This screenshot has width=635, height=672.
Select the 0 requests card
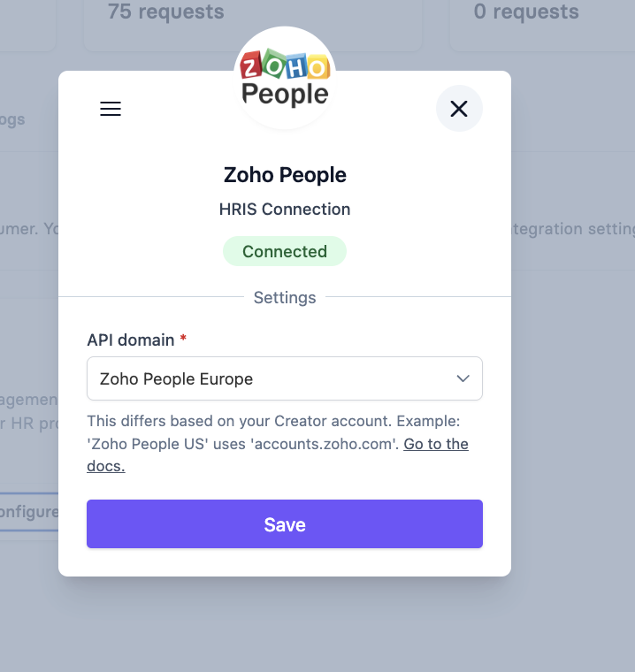pos(525,13)
